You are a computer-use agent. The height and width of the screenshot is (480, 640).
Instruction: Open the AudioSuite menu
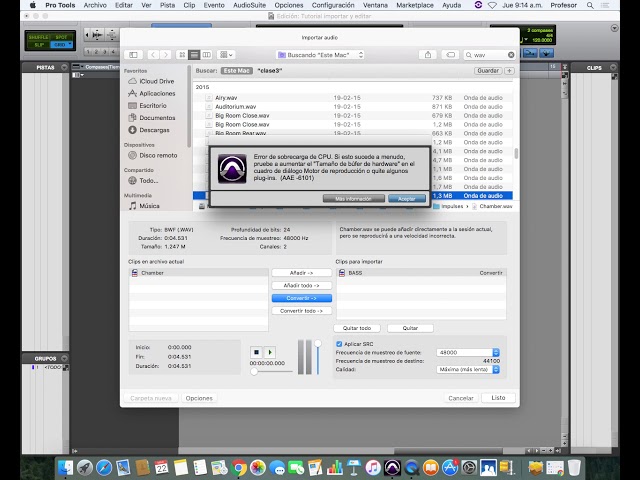[249, 5]
